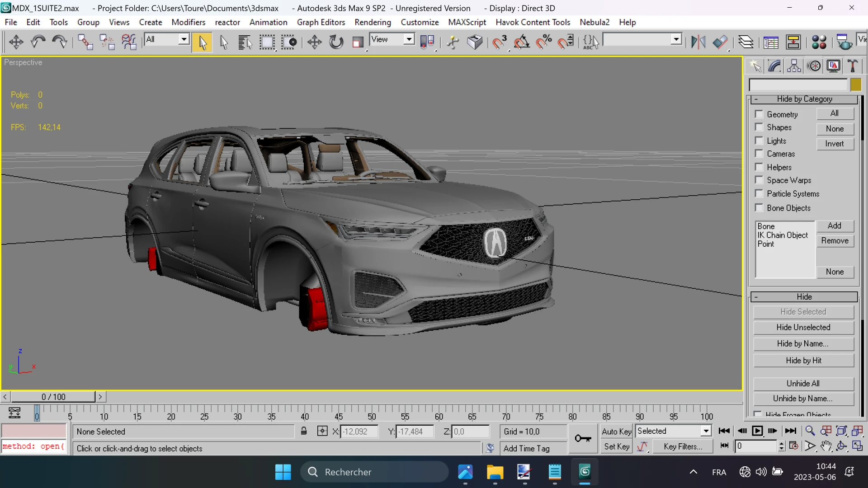Check the Lights category checkbox
The height and width of the screenshot is (488, 868).
(759, 141)
